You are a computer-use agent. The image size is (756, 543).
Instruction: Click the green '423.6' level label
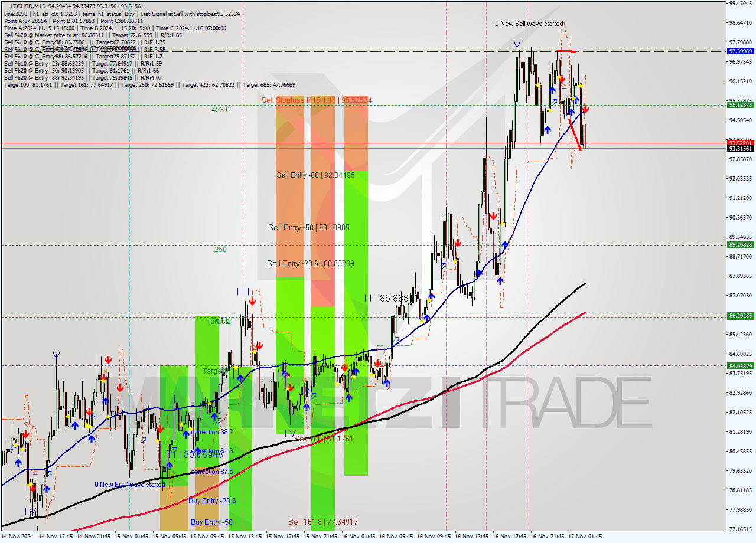point(220,110)
